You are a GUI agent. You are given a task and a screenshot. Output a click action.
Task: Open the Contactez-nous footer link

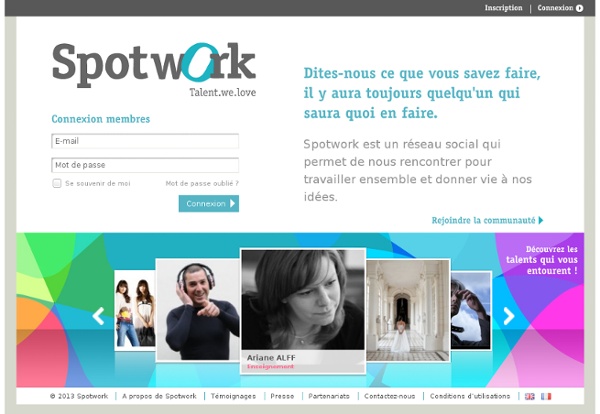[390, 396]
